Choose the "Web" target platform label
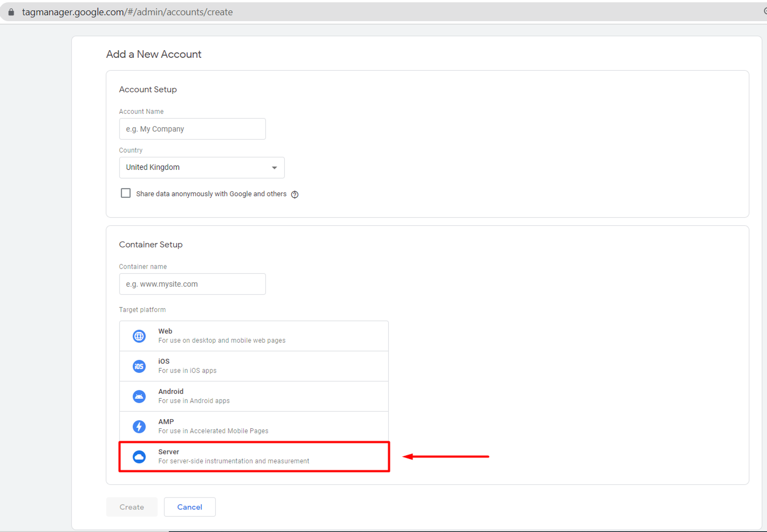 [165, 331]
